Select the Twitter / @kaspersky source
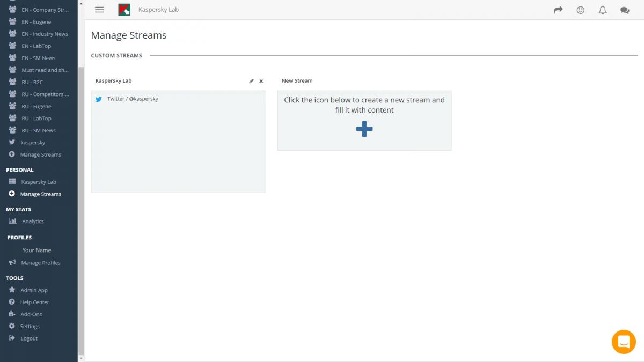Image resolution: width=644 pixels, height=362 pixels. point(132,99)
